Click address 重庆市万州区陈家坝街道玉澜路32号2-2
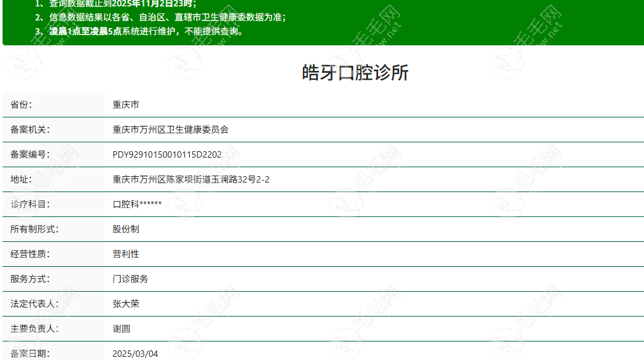This screenshot has height=360, width=644. pyautogui.click(x=191, y=179)
